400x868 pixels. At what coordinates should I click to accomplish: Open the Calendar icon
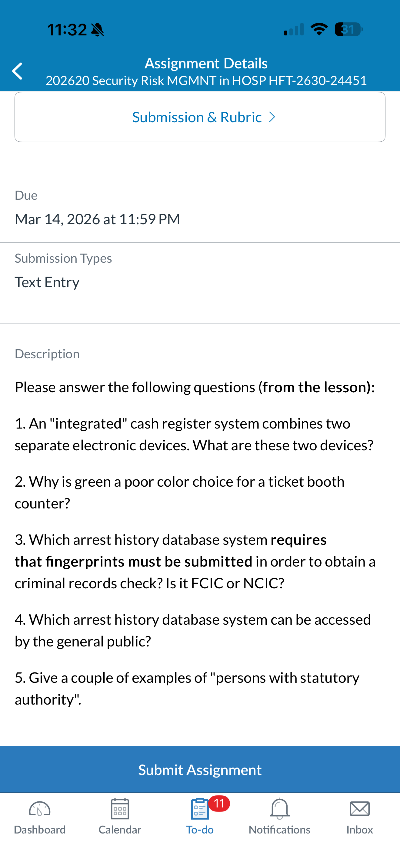point(120,809)
